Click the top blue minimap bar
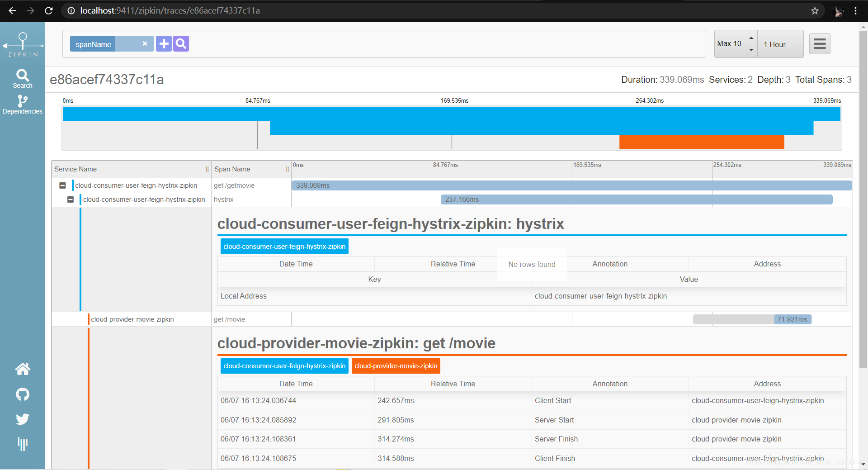868x470 pixels. pyautogui.click(x=452, y=114)
